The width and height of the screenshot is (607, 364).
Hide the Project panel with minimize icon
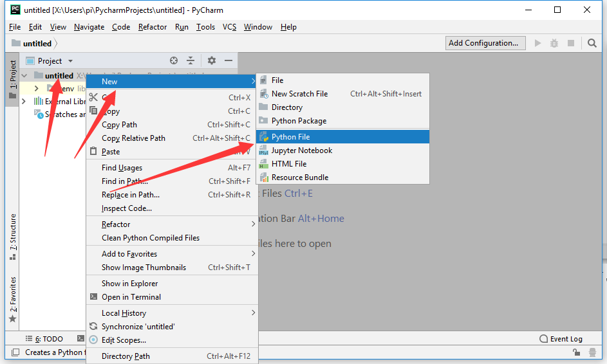point(229,60)
